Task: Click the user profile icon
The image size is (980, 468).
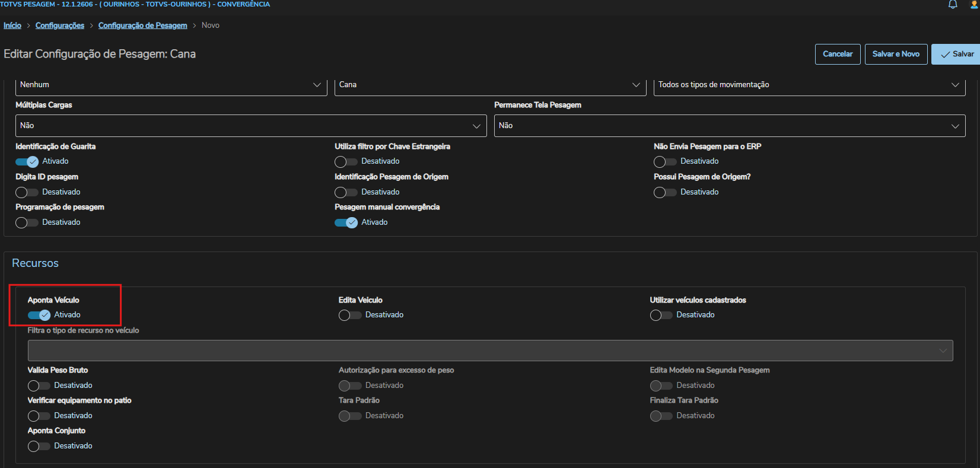Action: pos(974,5)
